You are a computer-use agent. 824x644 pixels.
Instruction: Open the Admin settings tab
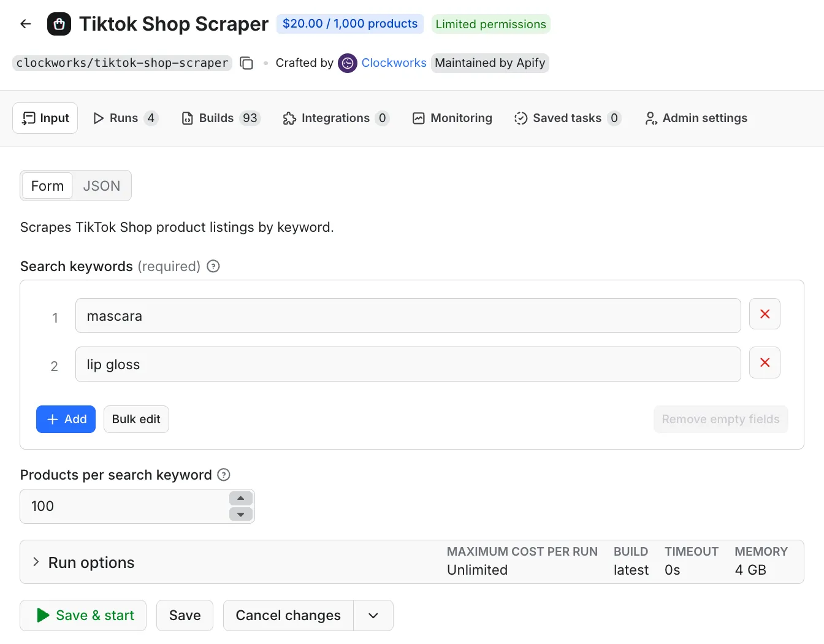[696, 118]
